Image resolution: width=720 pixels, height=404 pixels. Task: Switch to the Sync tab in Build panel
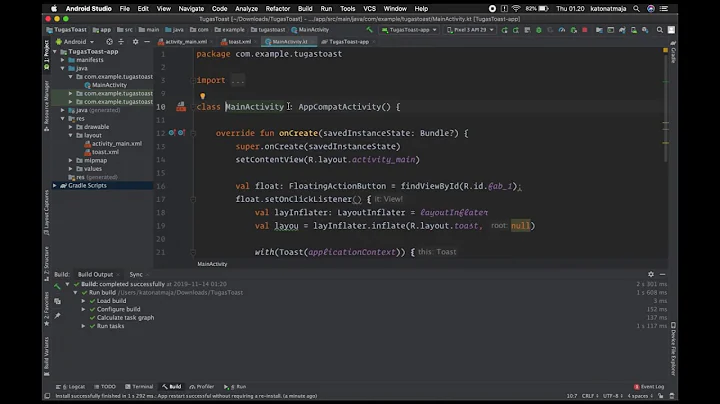pos(136,274)
